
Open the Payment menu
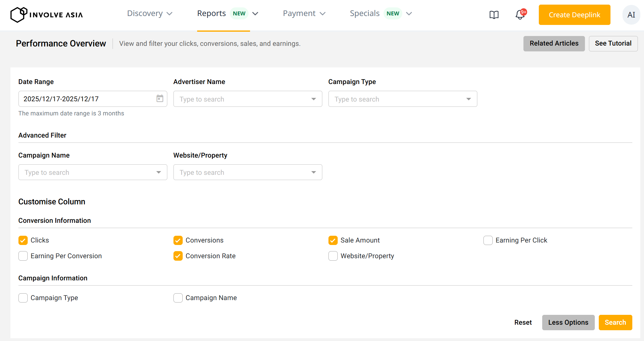point(299,14)
